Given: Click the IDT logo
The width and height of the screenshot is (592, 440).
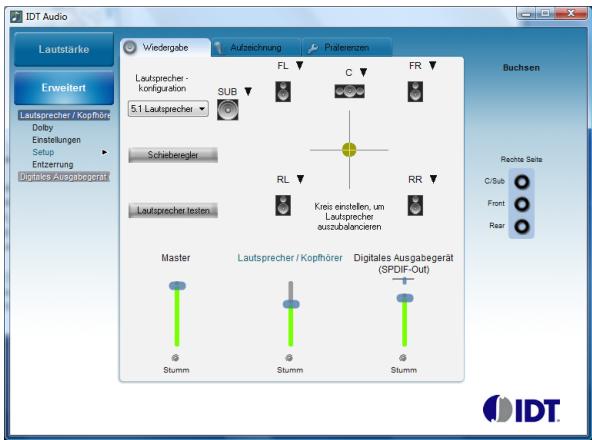Looking at the screenshot, I should point(521,409).
